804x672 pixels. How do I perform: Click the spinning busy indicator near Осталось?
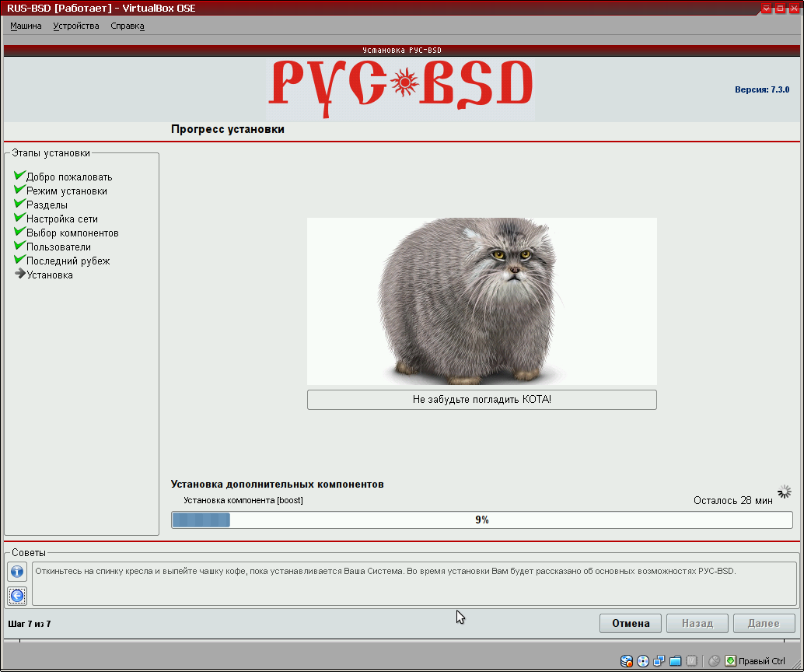(784, 492)
